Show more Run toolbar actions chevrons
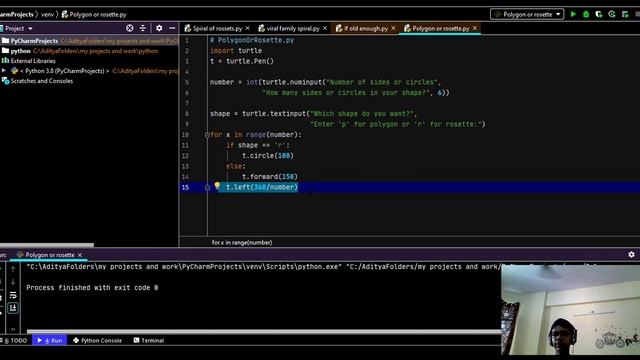640x360 pixels. click(13, 329)
